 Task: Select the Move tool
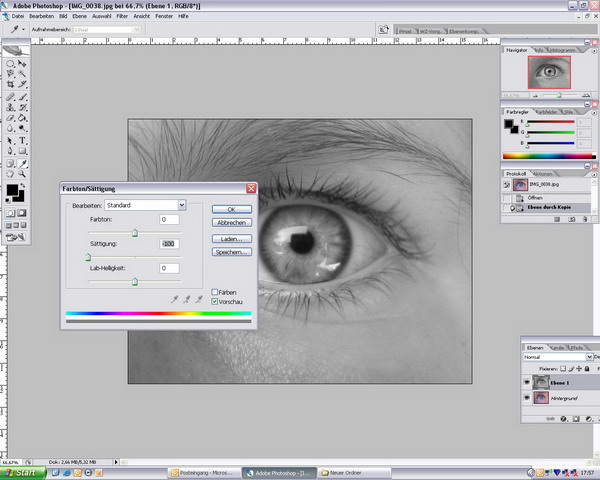(x=22, y=64)
